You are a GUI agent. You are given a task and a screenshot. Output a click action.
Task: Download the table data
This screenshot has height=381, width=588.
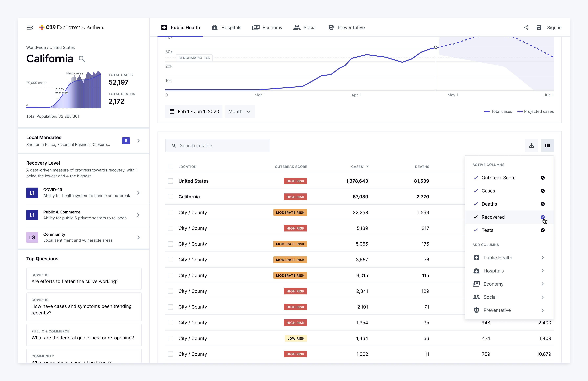(x=531, y=146)
